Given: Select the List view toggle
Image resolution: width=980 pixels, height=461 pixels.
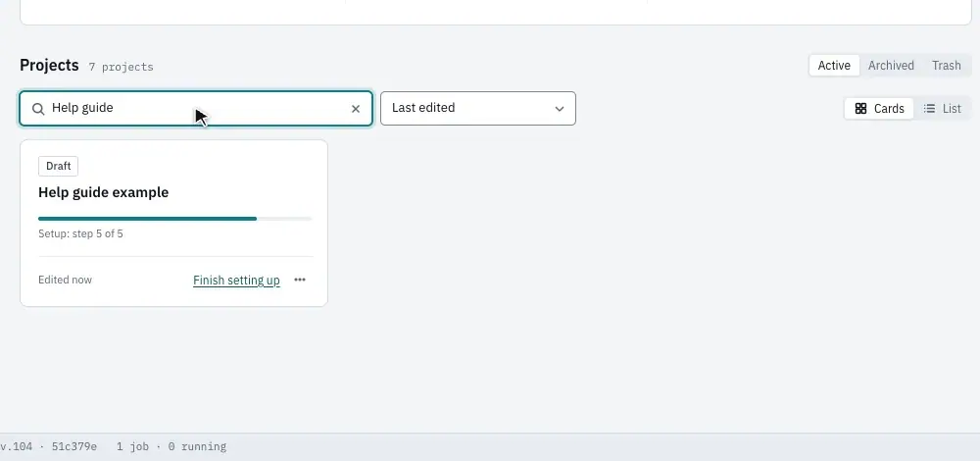Looking at the screenshot, I should click(x=942, y=109).
